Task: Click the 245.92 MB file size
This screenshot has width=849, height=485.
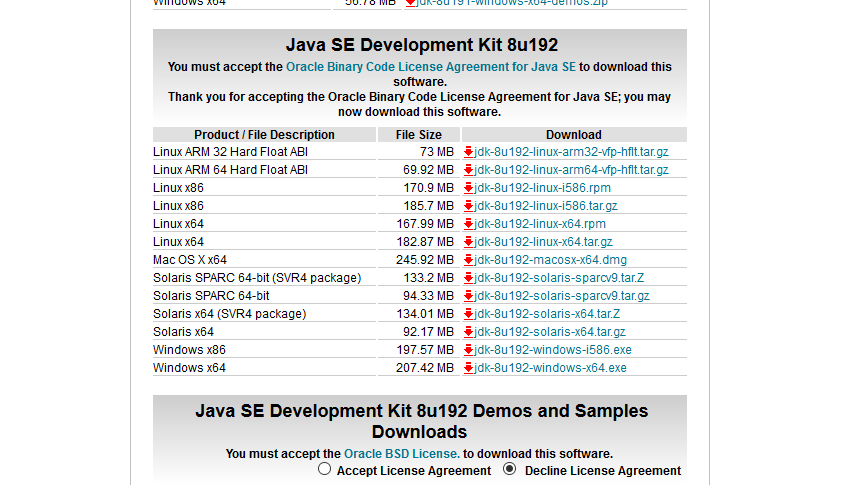Action: click(424, 260)
